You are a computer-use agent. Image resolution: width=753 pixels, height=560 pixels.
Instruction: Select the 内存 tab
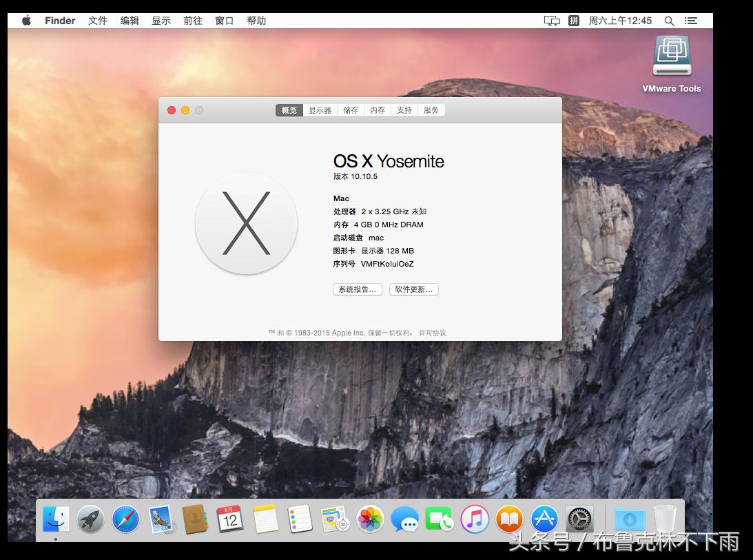378,110
